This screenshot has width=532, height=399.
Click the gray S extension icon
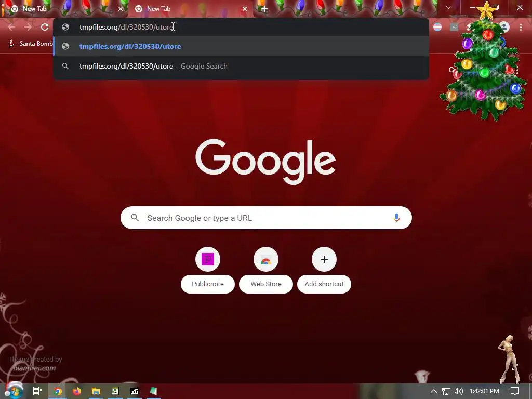[x=454, y=27]
